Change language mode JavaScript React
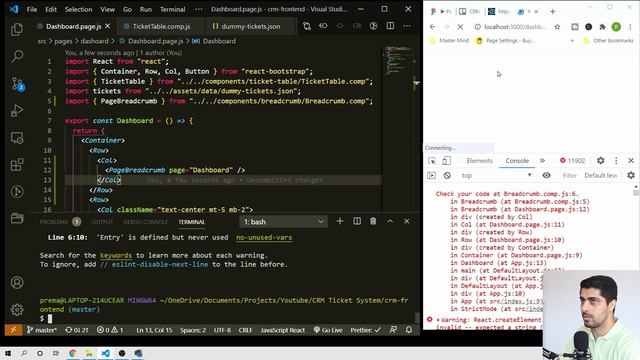This screenshot has height=360, width=640. [x=282, y=330]
